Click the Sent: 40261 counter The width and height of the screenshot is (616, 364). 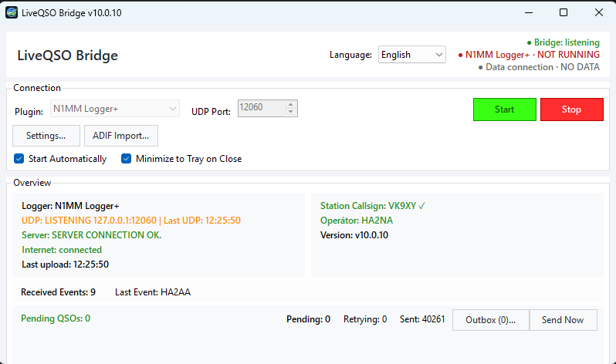pos(422,319)
